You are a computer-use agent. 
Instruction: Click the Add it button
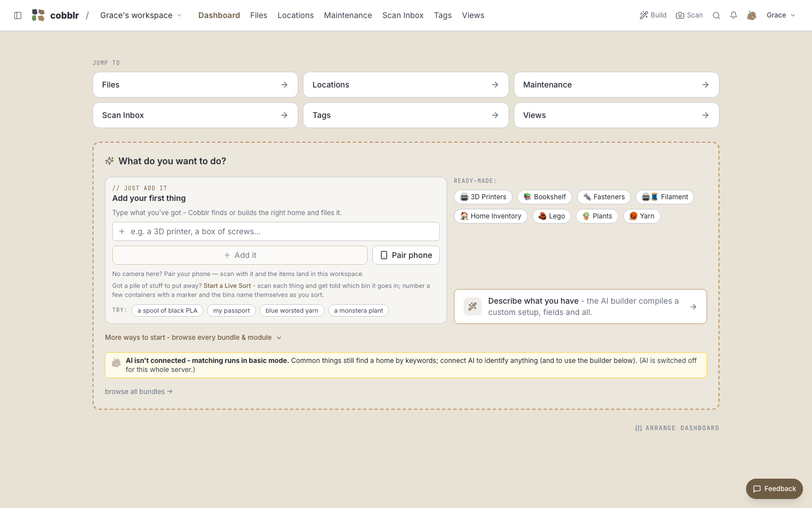(x=240, y=255)
